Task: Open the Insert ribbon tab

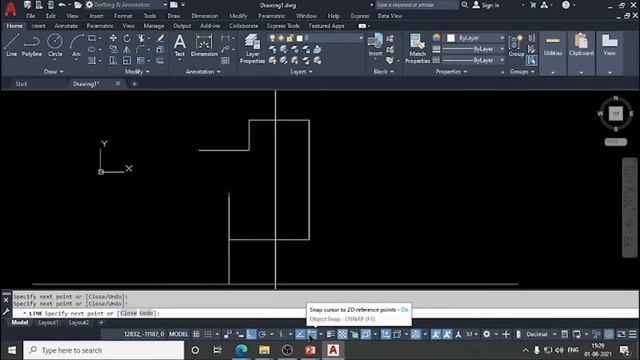Action: (x=38, y=26)
